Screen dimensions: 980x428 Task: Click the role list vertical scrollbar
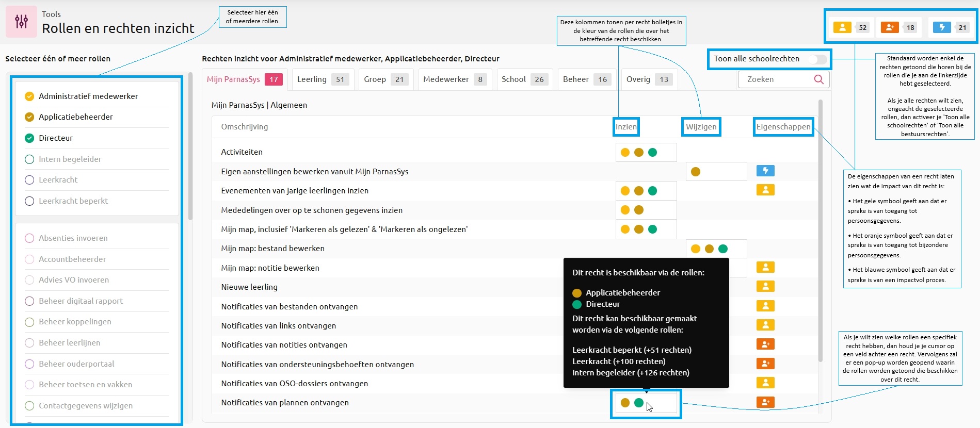[190, 146]
